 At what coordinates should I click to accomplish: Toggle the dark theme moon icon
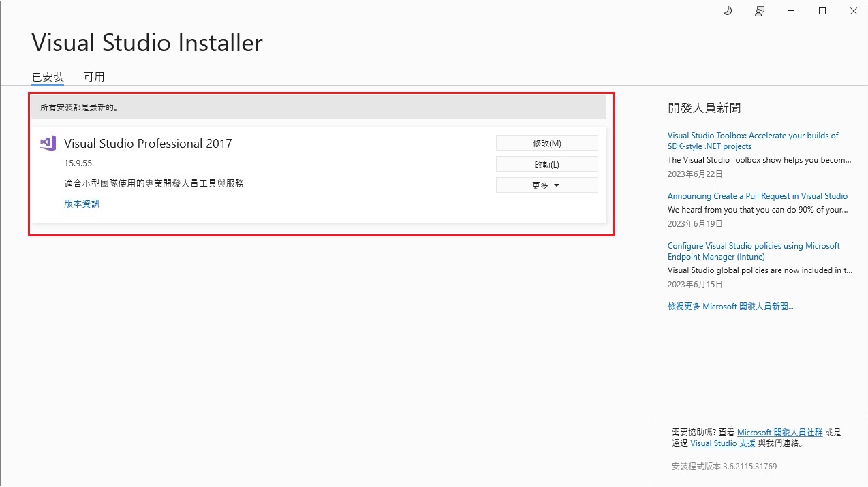pyautogui.click(x=728, y=11)
